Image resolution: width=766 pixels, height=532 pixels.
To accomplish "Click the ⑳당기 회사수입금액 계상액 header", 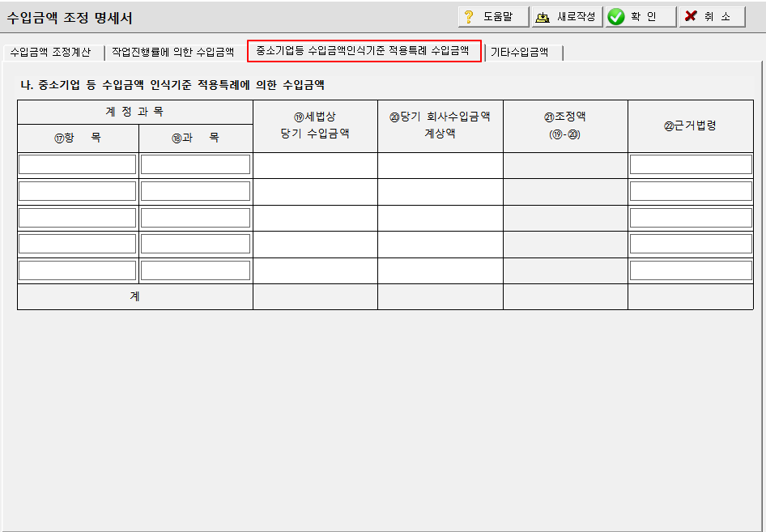I will (x=440, y=126).
